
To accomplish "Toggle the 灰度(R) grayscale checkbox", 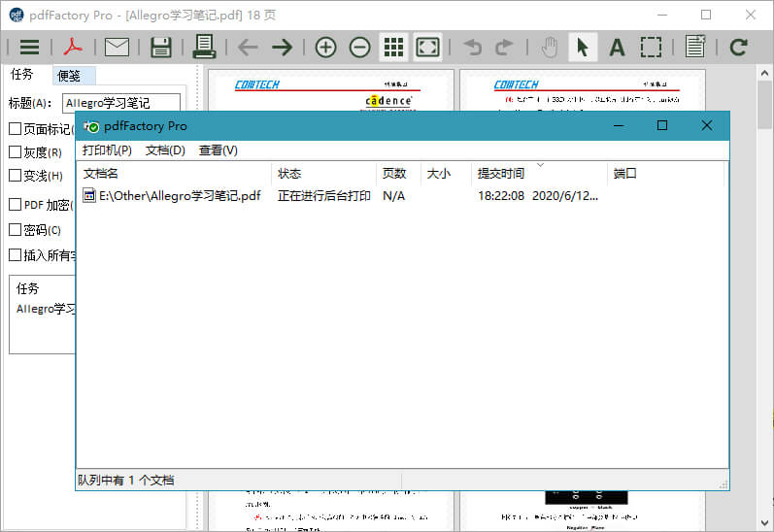I will pos(15,152).
